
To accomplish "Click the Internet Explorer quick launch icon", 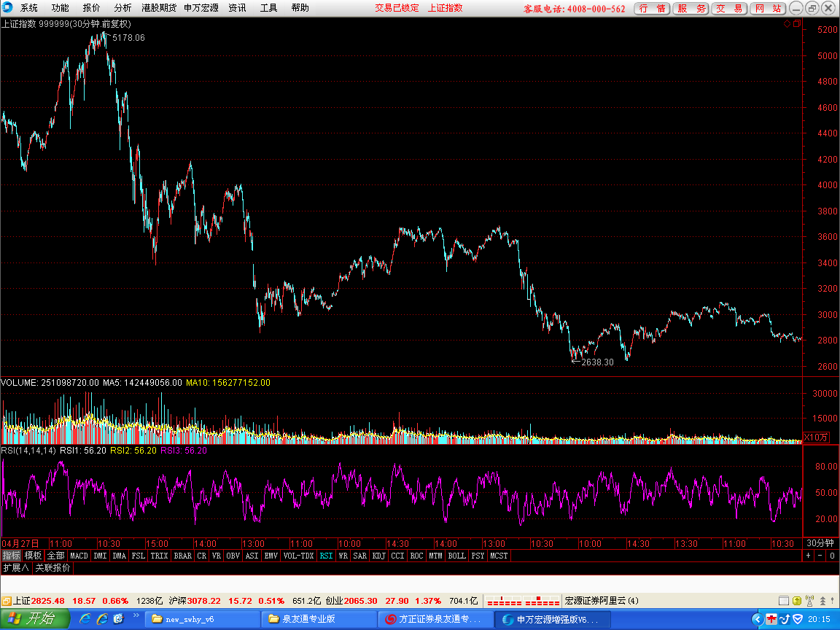I will (85, 619).
